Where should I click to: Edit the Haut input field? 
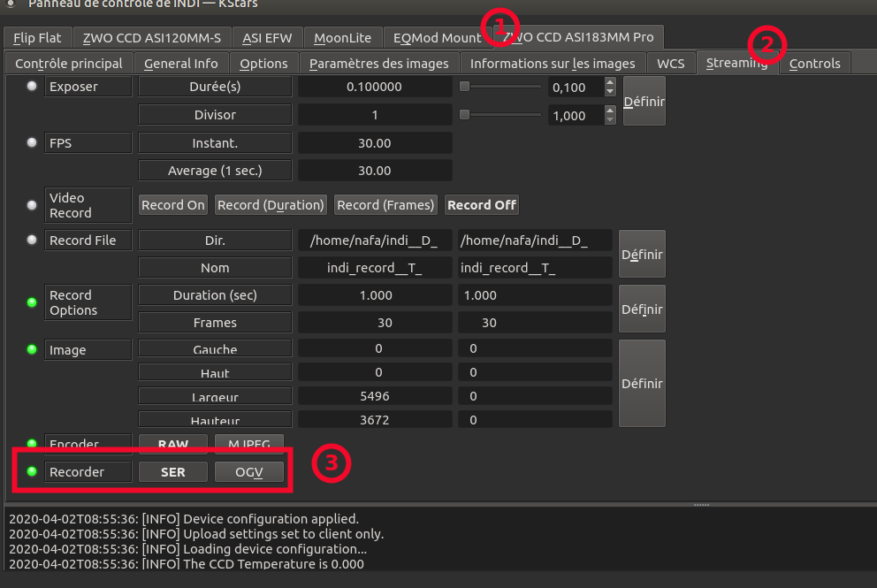coord(535,372)
